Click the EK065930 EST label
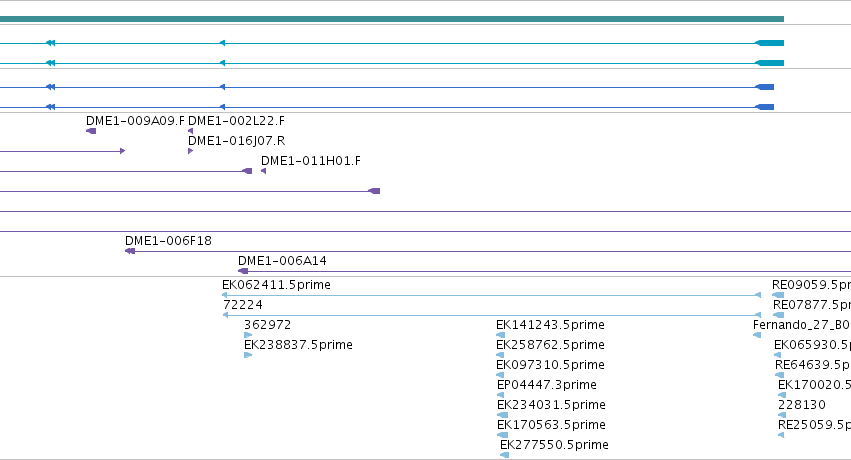This screenshot has width=851, height=460. (812, 345)
